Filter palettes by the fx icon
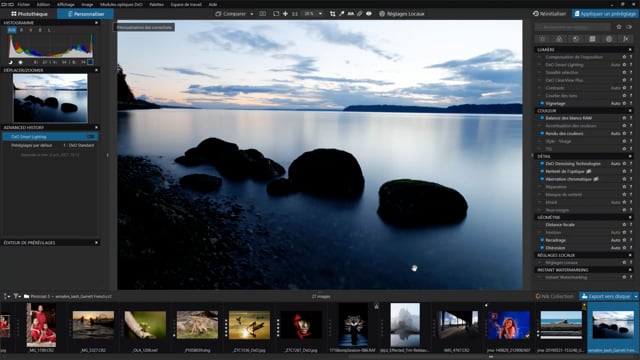The width and height of the screenshot is (640, 360). 625,39
